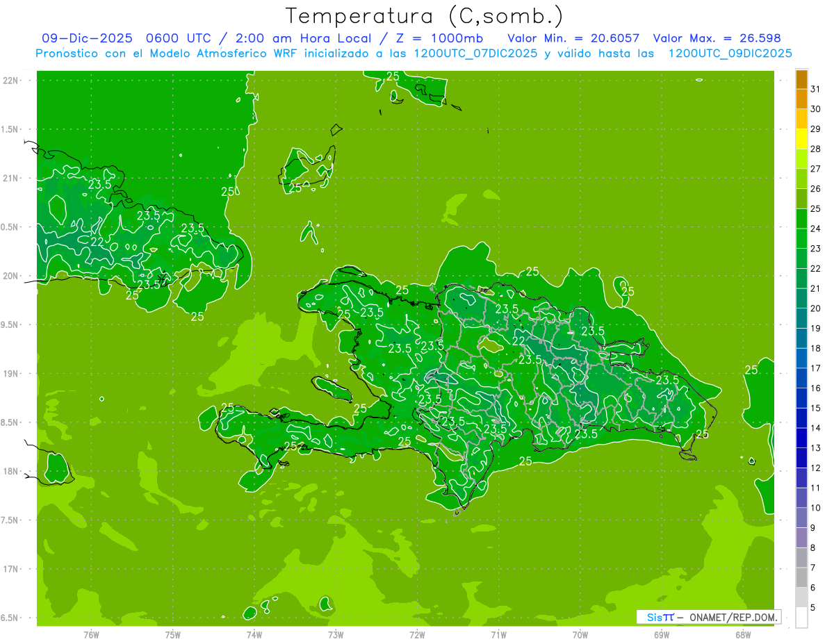Click the "Valor Min. = 20.6057" readout
The width and height of the screenshot is (834, 644).
[573, 38]
